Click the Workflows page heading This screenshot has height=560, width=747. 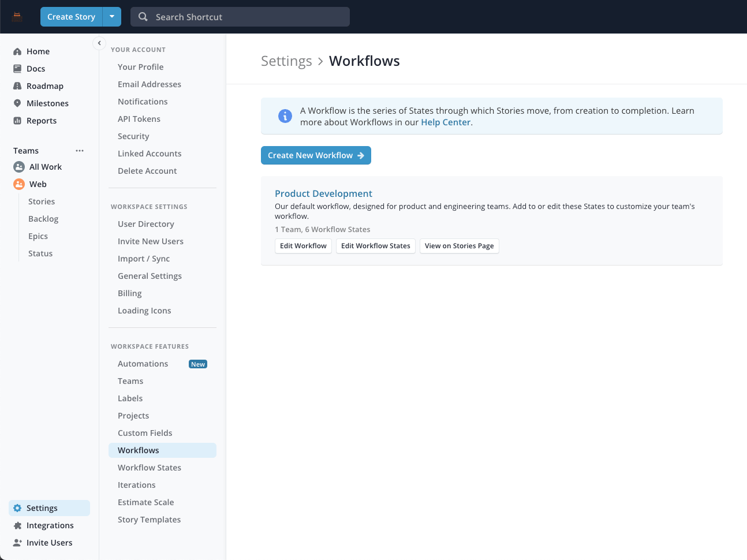coord(364,61)
